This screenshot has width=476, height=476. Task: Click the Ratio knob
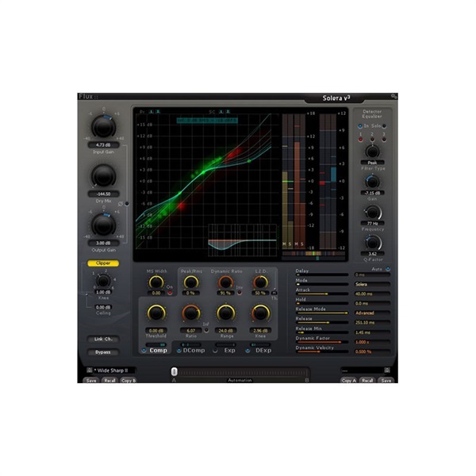point(191,313)
